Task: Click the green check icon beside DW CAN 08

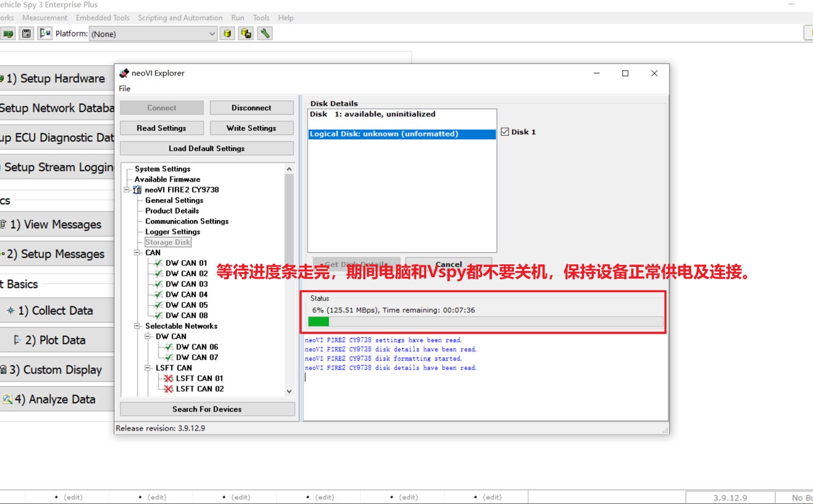Action: (158, 315)
